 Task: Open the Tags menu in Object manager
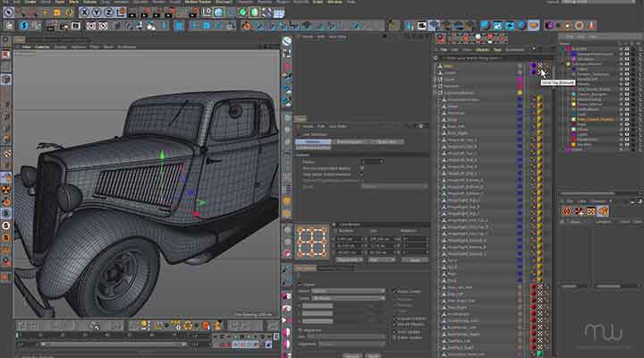(x=497, y=50)
